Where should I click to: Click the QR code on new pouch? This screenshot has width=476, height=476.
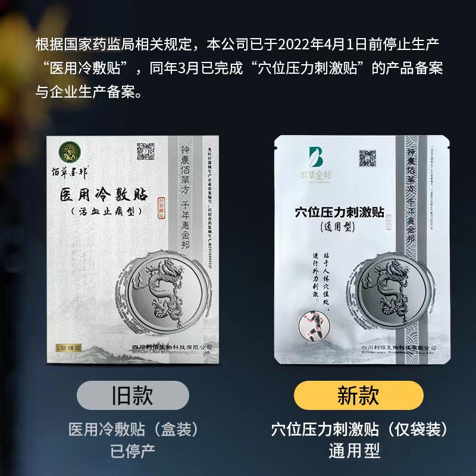(x=368, y=158)
